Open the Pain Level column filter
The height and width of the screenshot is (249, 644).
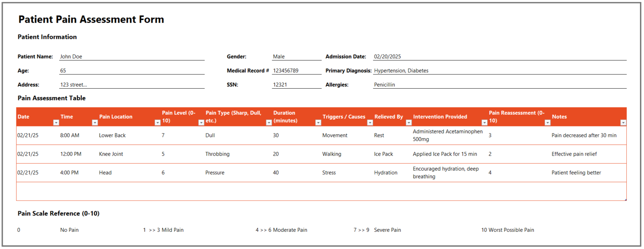pos(201,123)
